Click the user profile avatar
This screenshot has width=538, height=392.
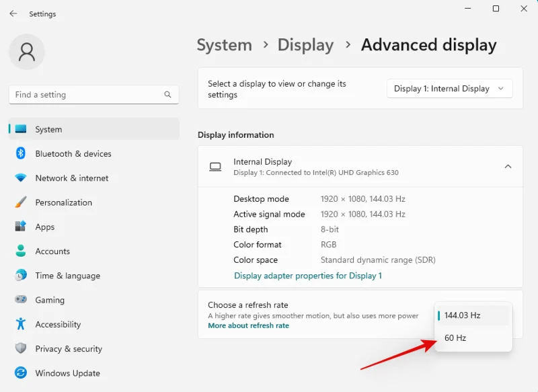(x=27, y=52)
